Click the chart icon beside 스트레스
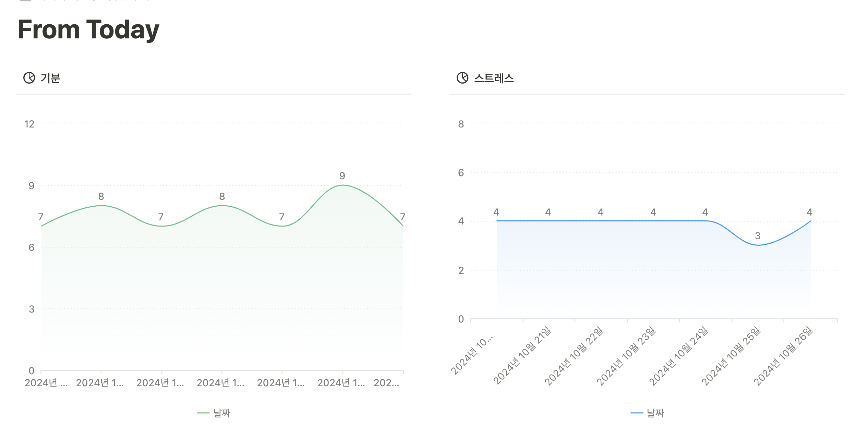868x438 pixels. (x=462, y=78)
